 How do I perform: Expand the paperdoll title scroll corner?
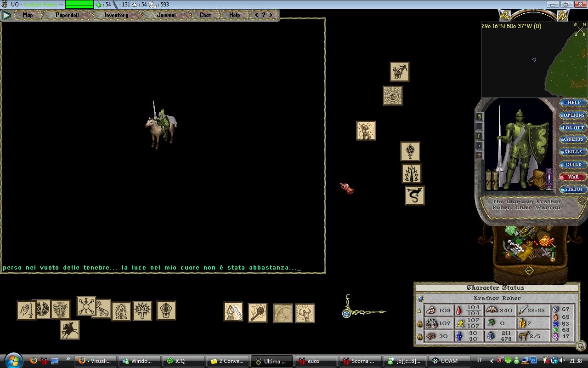tap(582, 201)
